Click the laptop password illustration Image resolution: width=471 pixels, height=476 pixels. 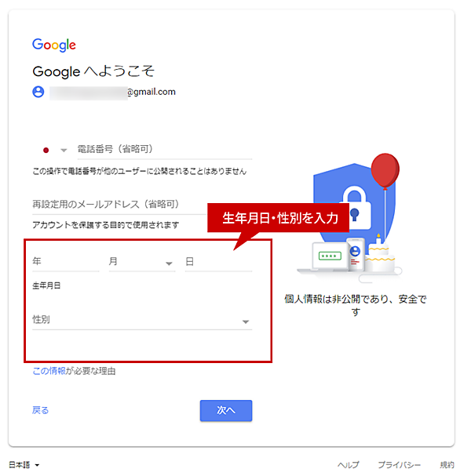tap(330, 256)
